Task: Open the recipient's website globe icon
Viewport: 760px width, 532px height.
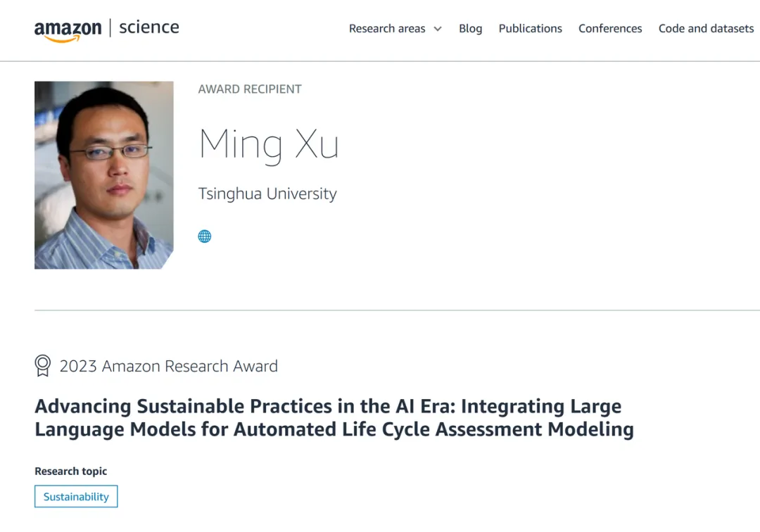Action: (x=205, y=236)
